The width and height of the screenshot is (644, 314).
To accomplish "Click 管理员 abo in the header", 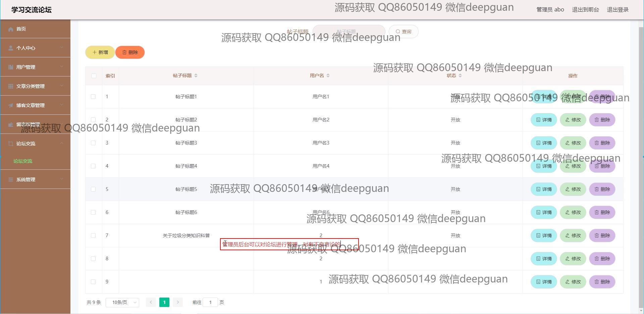I will click(x=550, y=10).
